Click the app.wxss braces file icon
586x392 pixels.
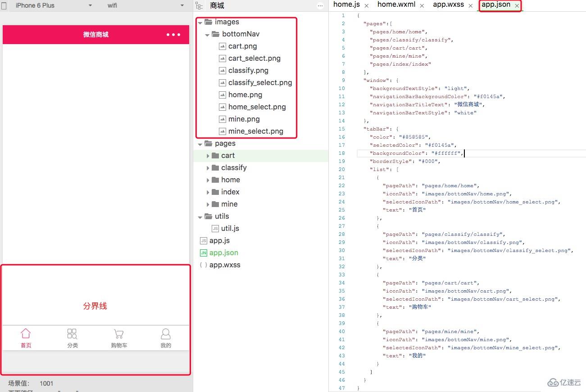point(204,265)
